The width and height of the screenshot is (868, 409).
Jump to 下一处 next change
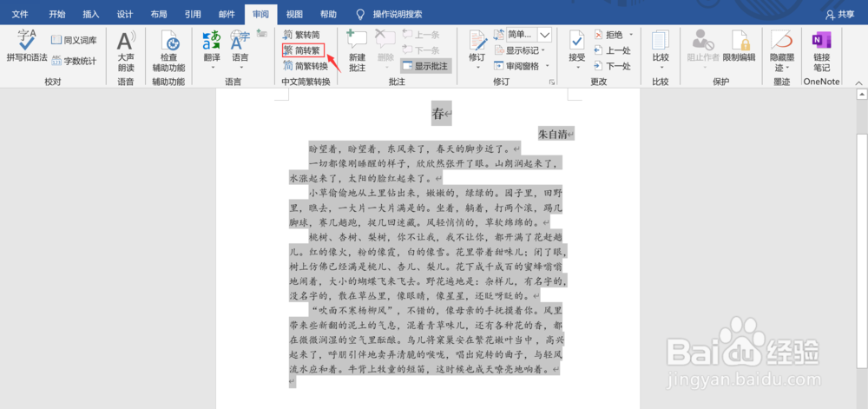click(x=612, y=66)
